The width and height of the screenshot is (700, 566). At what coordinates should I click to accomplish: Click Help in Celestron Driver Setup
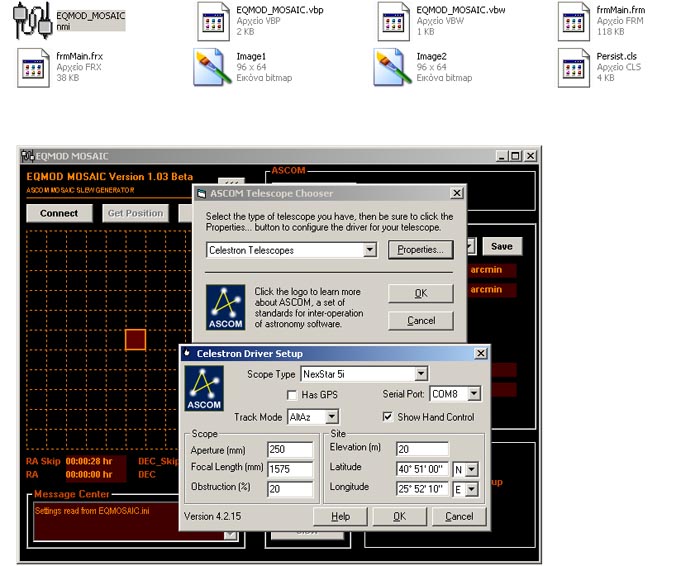coord(340,516)
